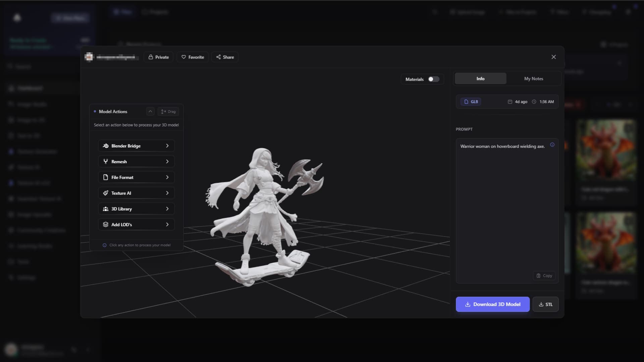This screenshot has width=644, height=362.
Task: Click Favorite to save model
Action: pos(193,57)
